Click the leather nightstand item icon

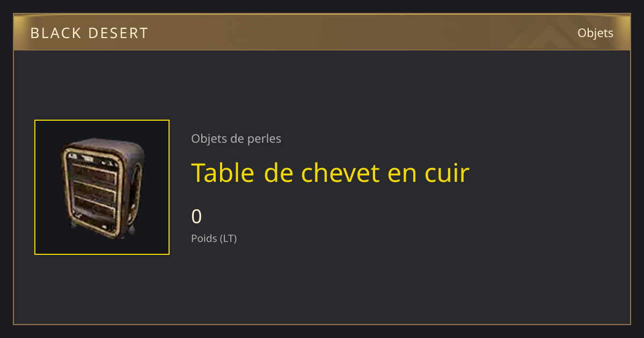pyautogui.click(x=102, y=187)
